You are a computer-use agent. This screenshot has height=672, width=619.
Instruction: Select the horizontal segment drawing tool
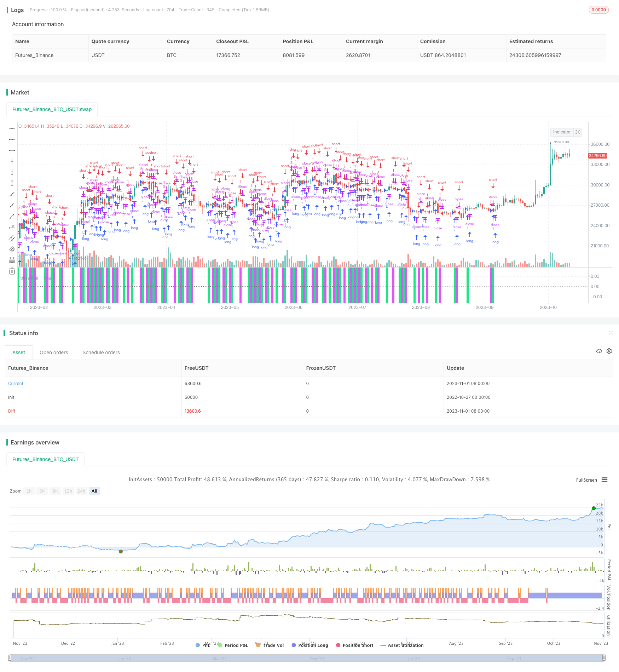tap(12, 150)
